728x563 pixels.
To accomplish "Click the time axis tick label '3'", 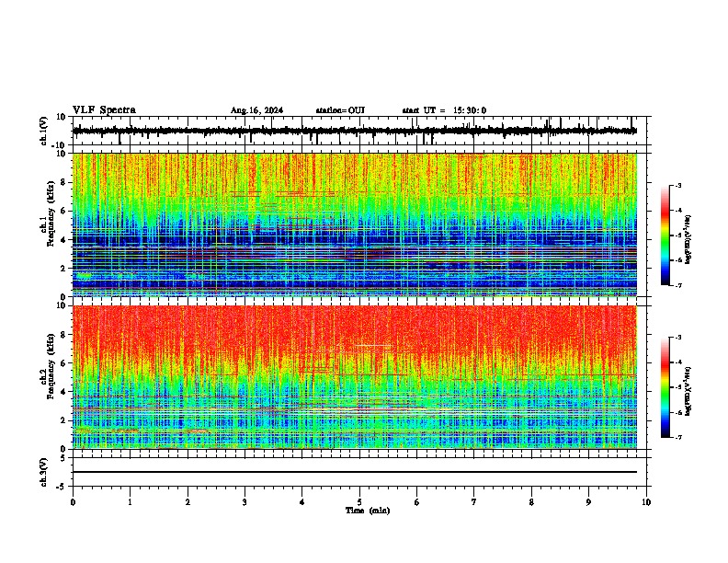I will pos(245,502).
